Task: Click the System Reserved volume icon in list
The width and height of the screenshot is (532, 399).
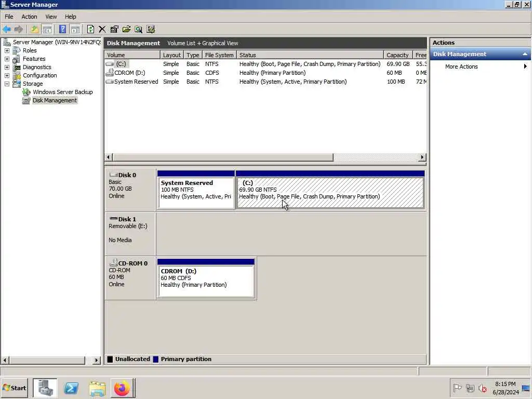Action: [x=110, y=82]
